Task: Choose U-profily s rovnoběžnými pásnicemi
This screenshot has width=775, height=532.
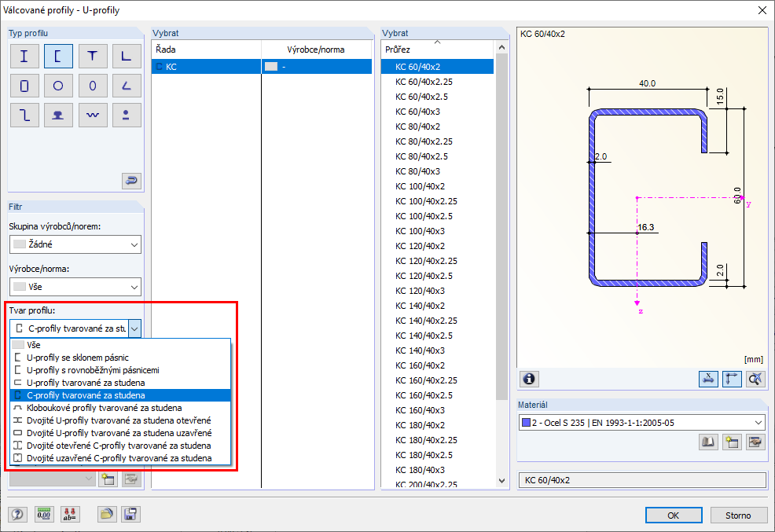Action: tap(120, 370)
